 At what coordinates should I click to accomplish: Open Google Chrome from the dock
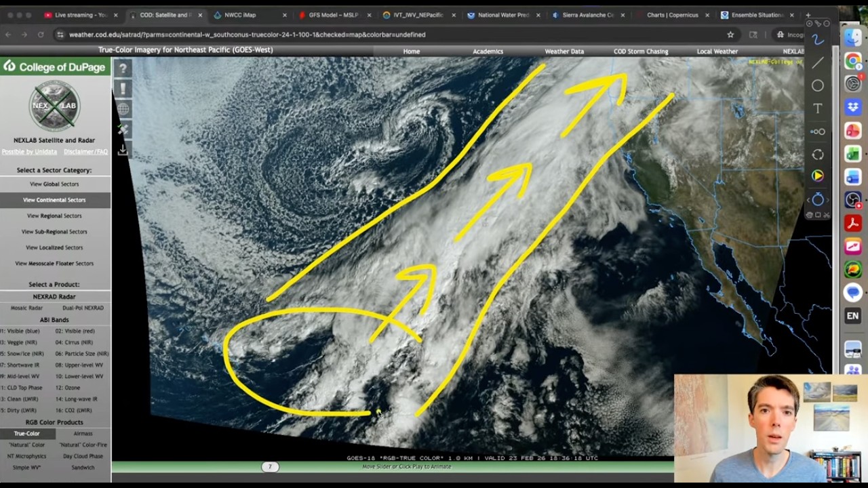click(x=853, y=61)
